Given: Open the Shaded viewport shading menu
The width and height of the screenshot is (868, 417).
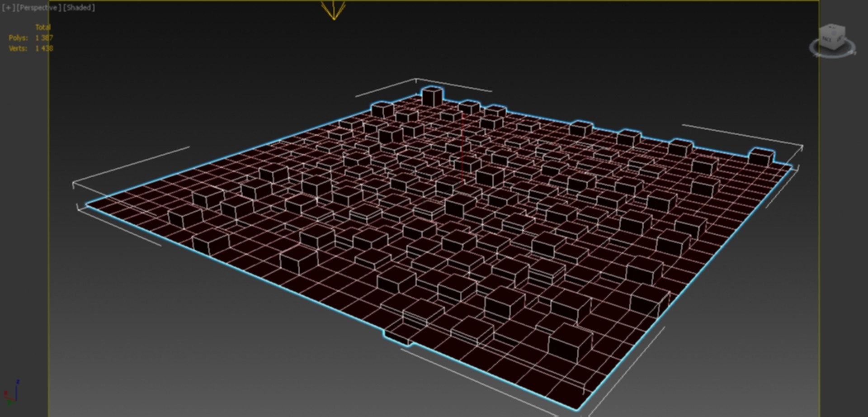Looking at the screenshot, I should (x=79, y=8).
